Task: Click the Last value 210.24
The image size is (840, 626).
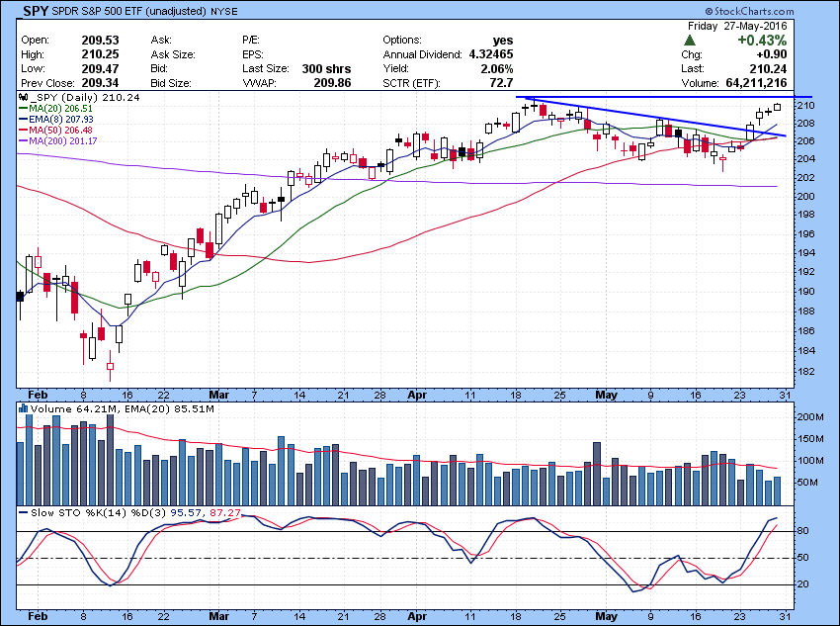Action: [768, 68]
